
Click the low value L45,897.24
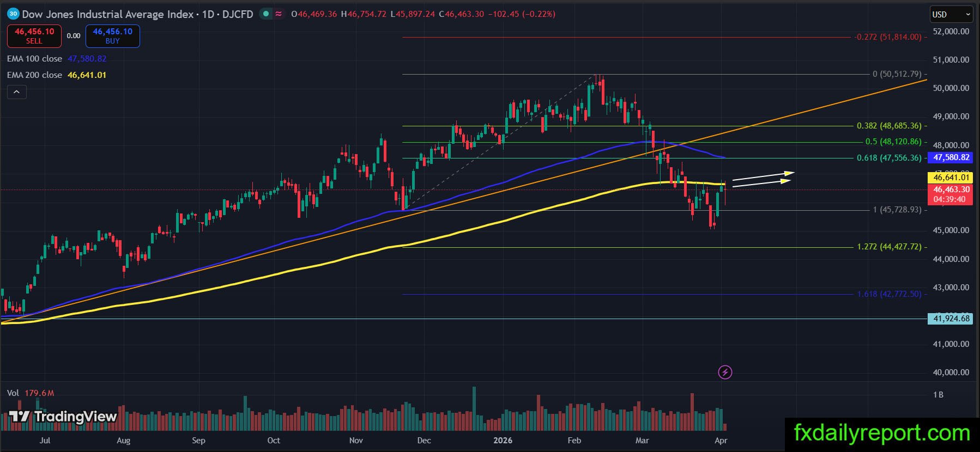pyautogui.click(x=413, y=14)
